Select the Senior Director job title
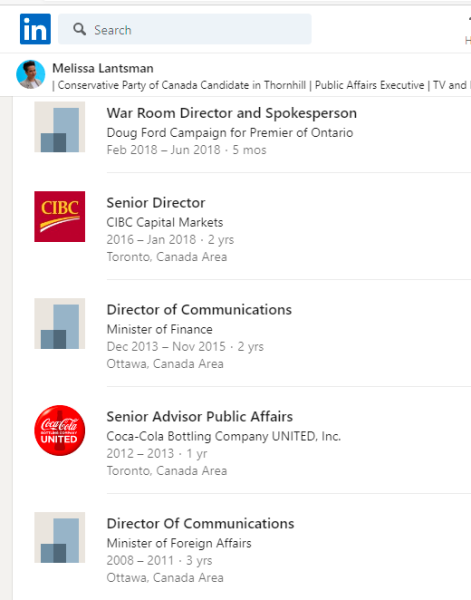471x600 pixels. pyautogui.click(x=156, y=203)
